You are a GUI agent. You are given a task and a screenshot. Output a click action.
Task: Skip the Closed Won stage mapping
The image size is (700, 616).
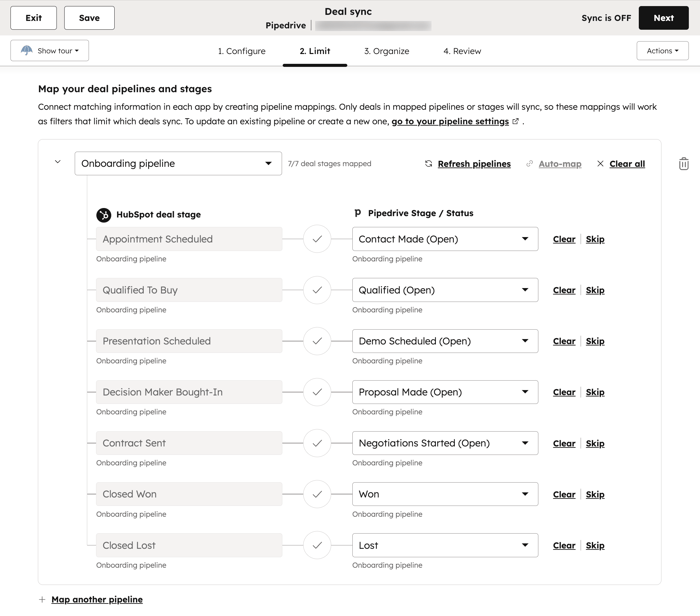595,494
